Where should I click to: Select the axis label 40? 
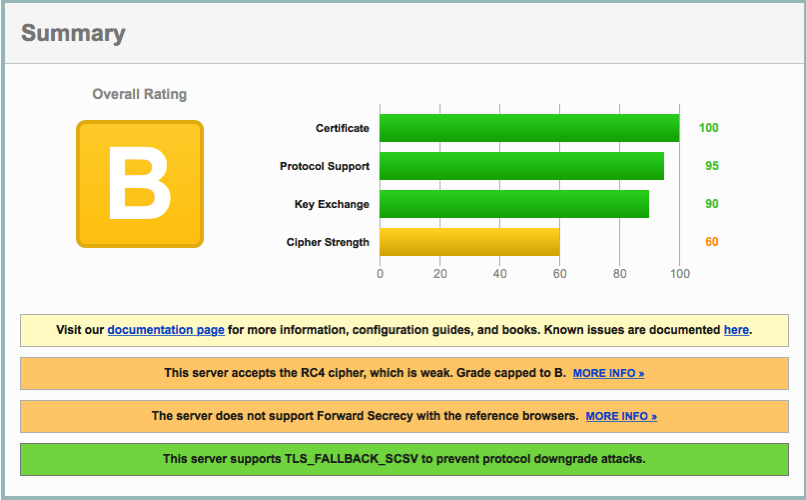tap(500, 274)
